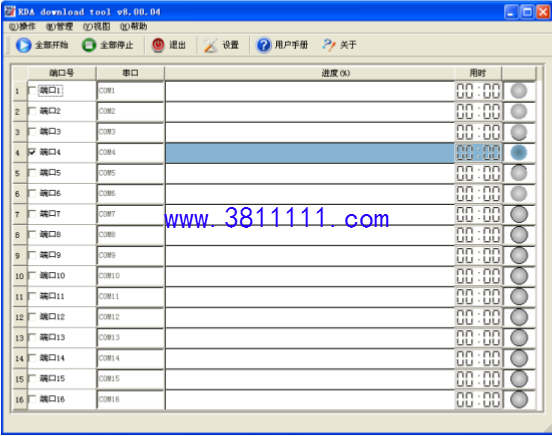Click the gray status circle of row 1
Image resolution: width=554 pixels, height=436 pixels.
pos(519,91)
